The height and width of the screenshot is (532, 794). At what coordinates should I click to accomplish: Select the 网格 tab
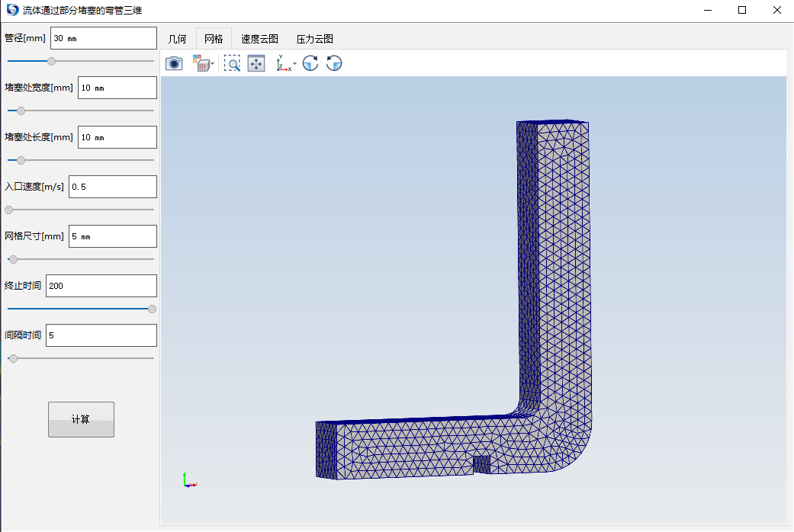tap(214, 39)
